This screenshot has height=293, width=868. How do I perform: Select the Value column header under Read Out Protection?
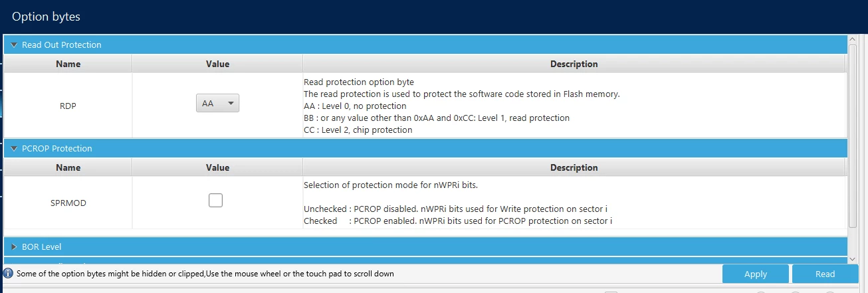point(217,64)
